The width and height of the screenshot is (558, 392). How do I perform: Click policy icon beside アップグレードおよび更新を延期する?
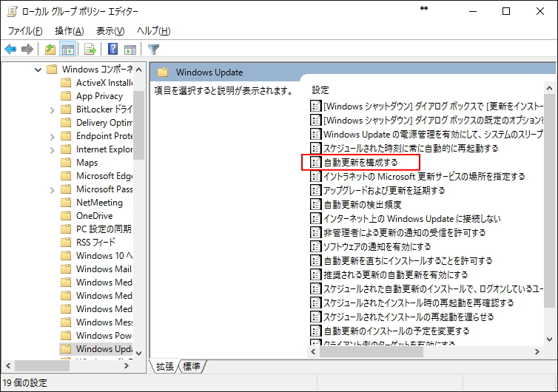[x=315, y=190]
